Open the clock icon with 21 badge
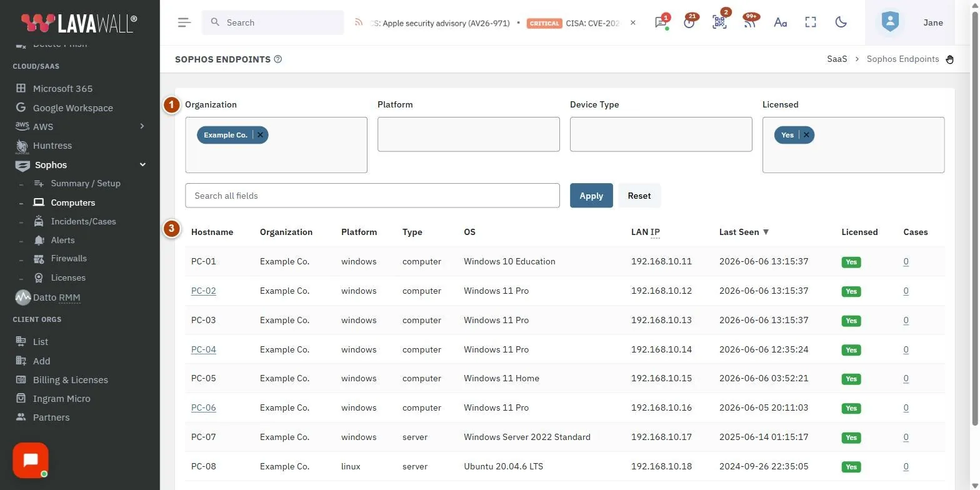The height and width of the screenshot is (490, 980). point(689,22)
